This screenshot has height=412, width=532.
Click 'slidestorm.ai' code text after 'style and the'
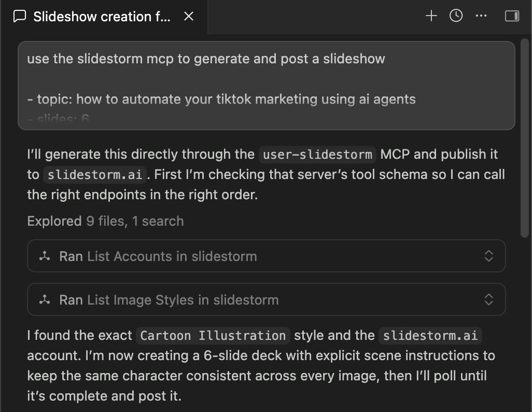(x=430, y=336)
